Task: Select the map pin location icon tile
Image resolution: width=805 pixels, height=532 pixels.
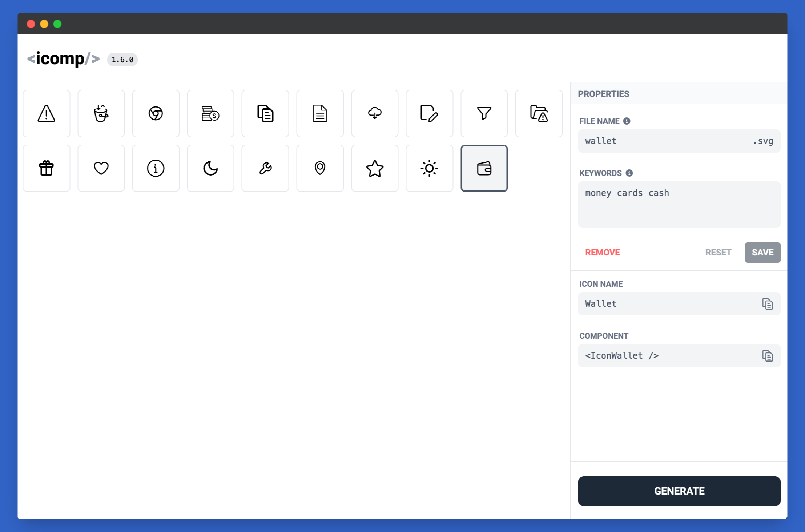Action: tap(320, 168)
